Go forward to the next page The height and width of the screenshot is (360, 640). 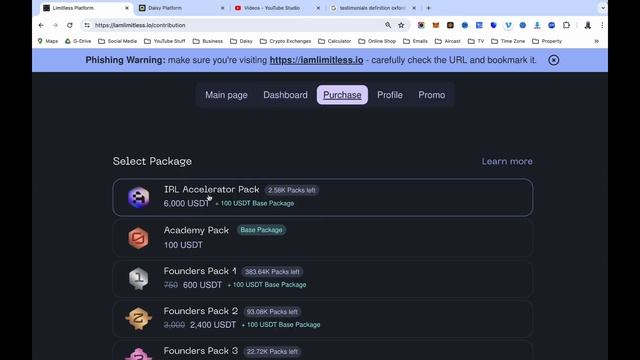55,25
